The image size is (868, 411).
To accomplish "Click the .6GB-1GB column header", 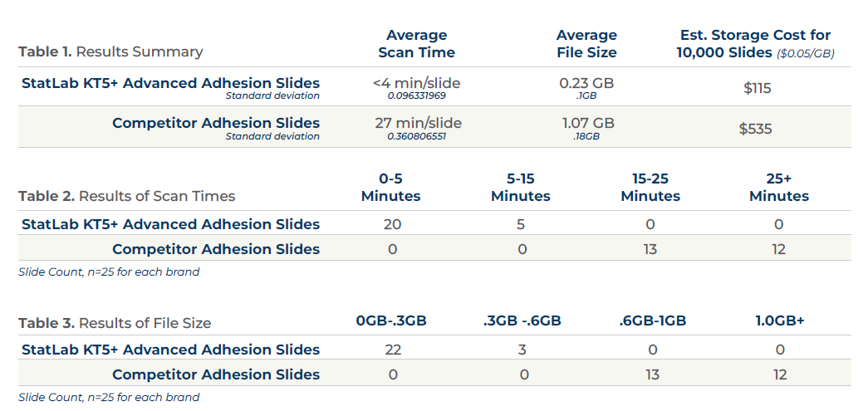I will click(651, 320).
